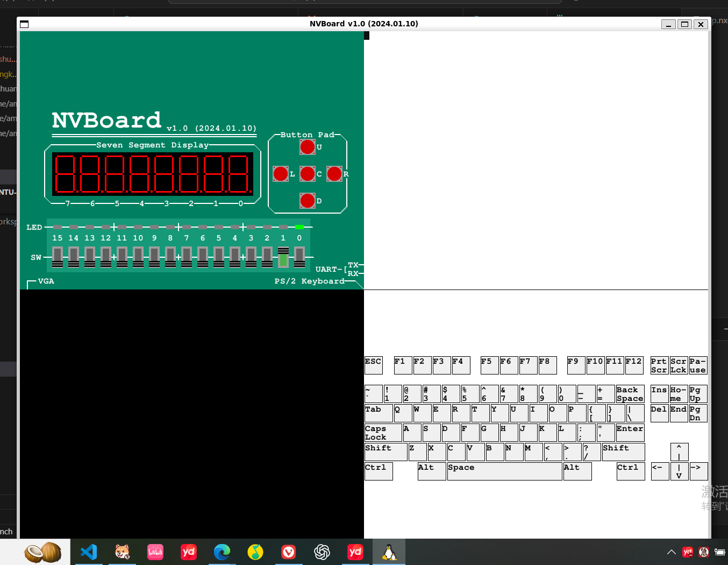
Task: Click the Space bar key
Action: pos(505,471)
